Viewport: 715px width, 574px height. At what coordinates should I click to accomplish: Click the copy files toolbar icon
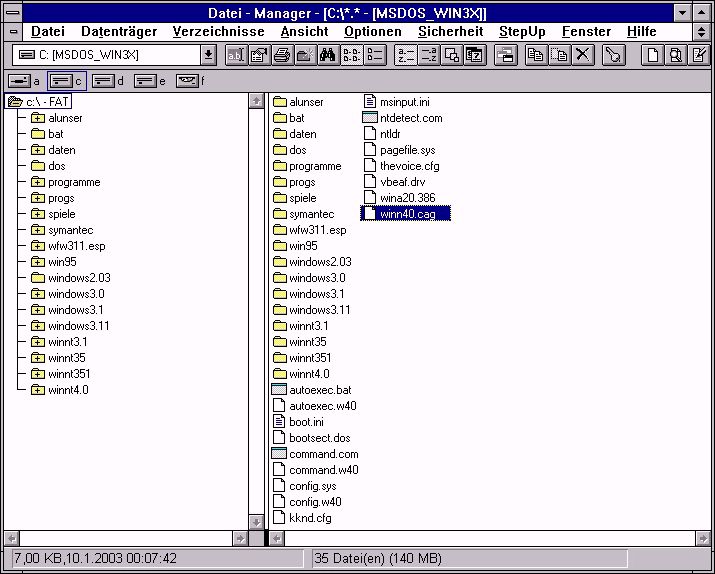[535, 55]
